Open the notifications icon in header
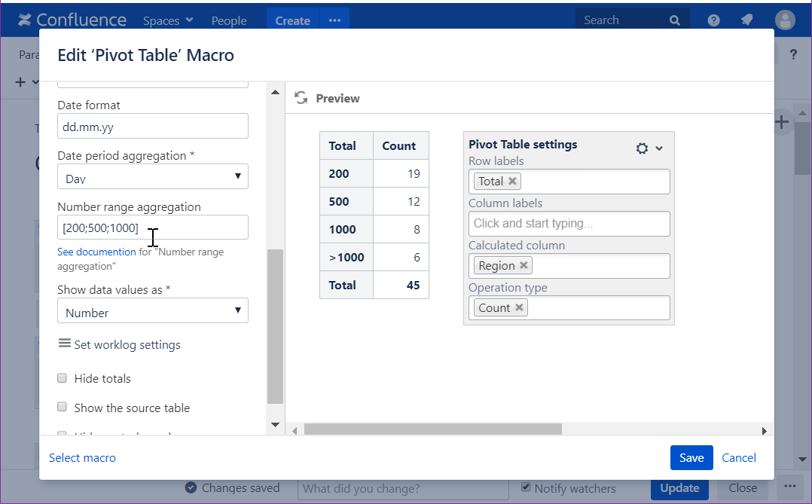The height and width of the screenshot is (504, 812). click(x=746, y=20)
